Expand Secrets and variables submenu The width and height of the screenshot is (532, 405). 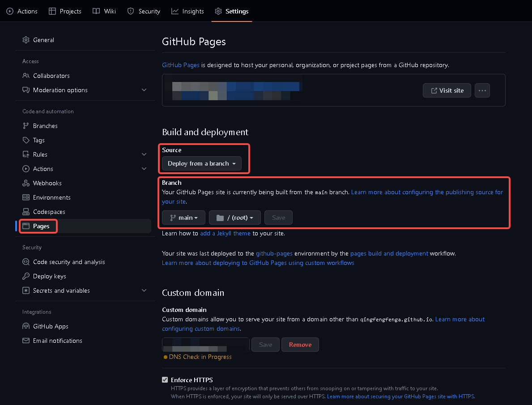tap(144, 290)
